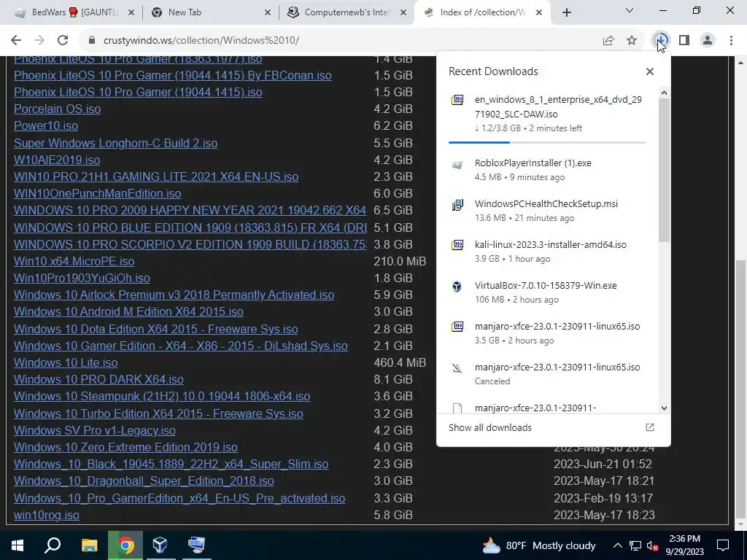Screen dimensions: 747x560
Task: Switch to the Computernewb's Internet tab
Action: (x=347, y=12)
